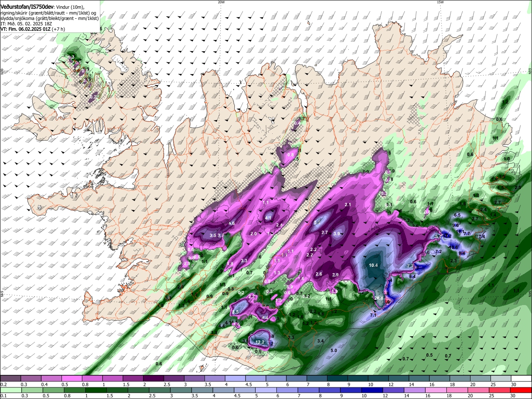Select the lower legend dark green swatch starting at 1
The height and width of the screenshot is (399, 532).
(96, 390)
